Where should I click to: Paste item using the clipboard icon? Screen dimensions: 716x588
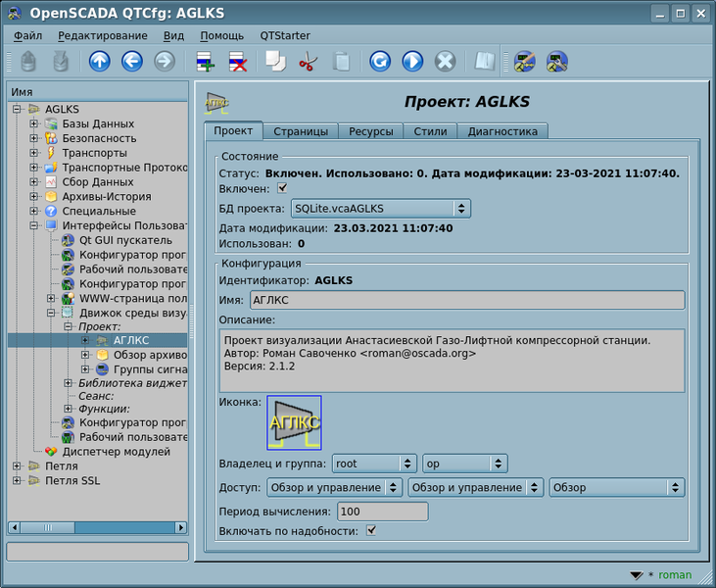click(341, 61)
